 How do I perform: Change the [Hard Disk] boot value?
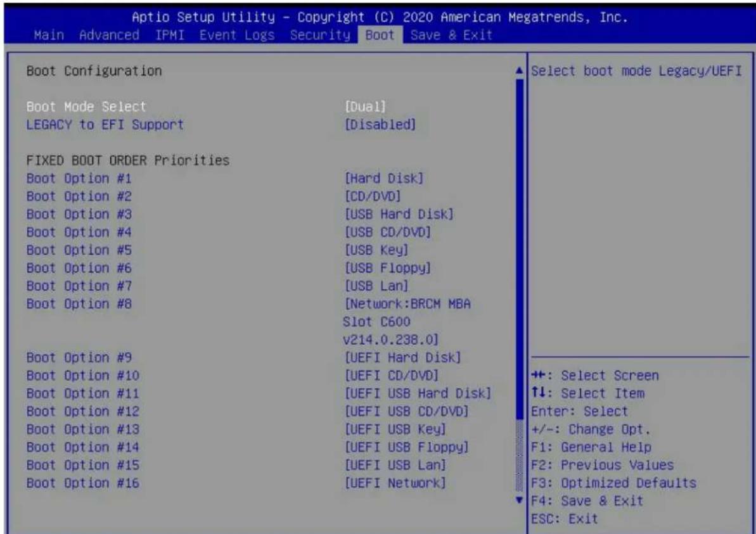[384, 179]
